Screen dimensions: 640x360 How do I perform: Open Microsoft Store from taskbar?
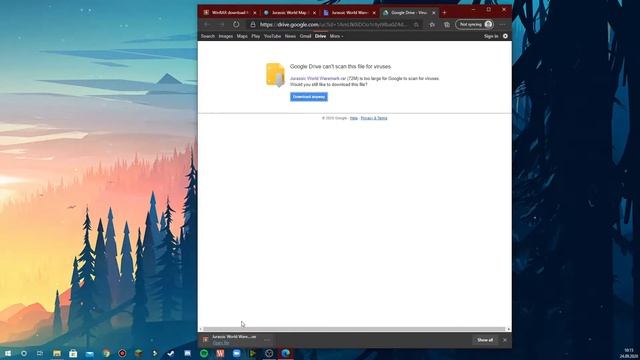(73, 353)
